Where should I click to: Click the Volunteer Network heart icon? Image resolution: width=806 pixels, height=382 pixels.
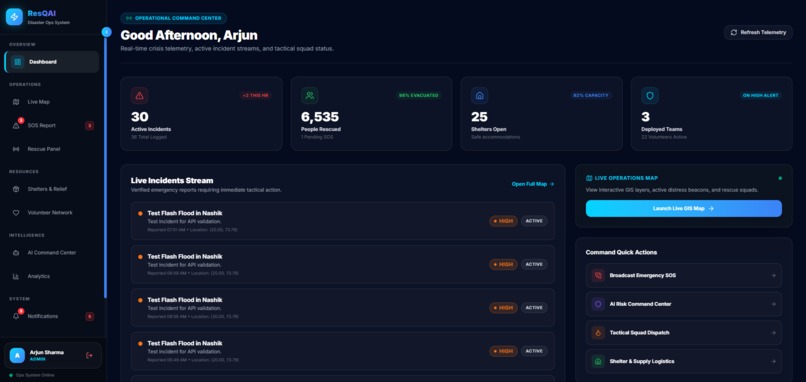tap(16, 213)
